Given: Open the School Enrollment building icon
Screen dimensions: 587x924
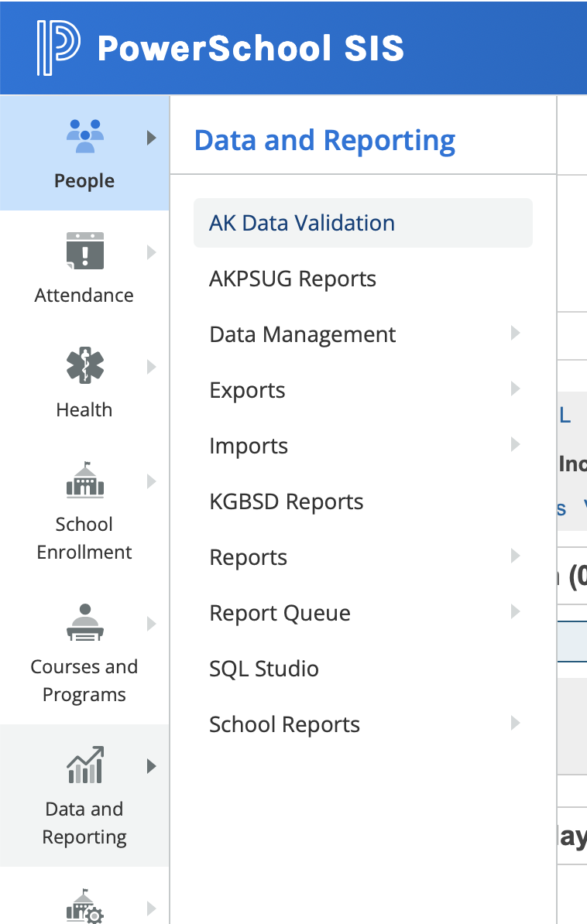Looking at the screenshot, I should (x=85, y=481).
